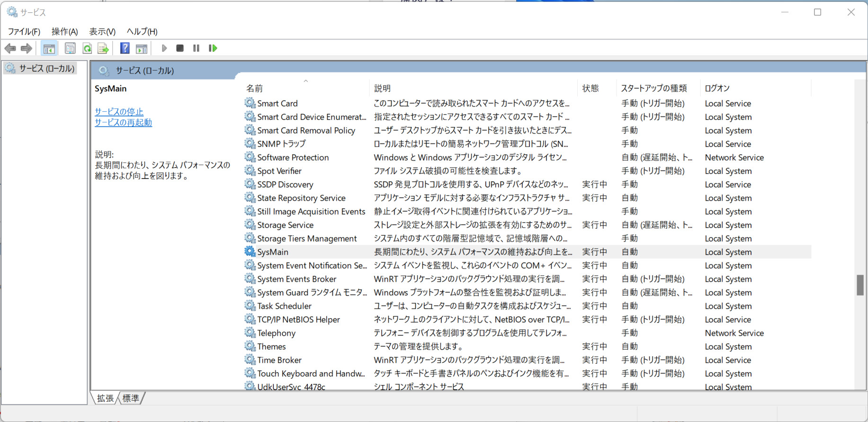Click the Telephony row gear icon

tap(250, 332)
